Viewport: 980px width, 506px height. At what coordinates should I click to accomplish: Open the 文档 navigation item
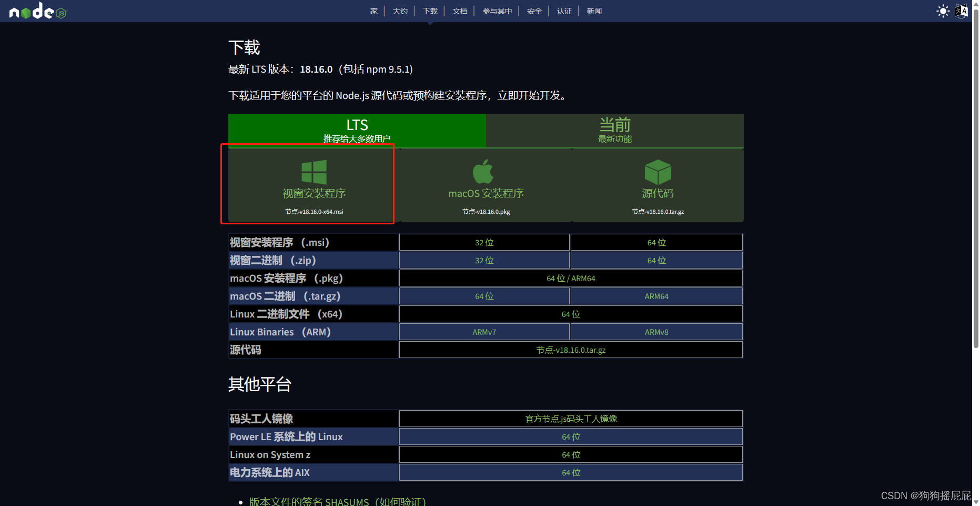460,11
